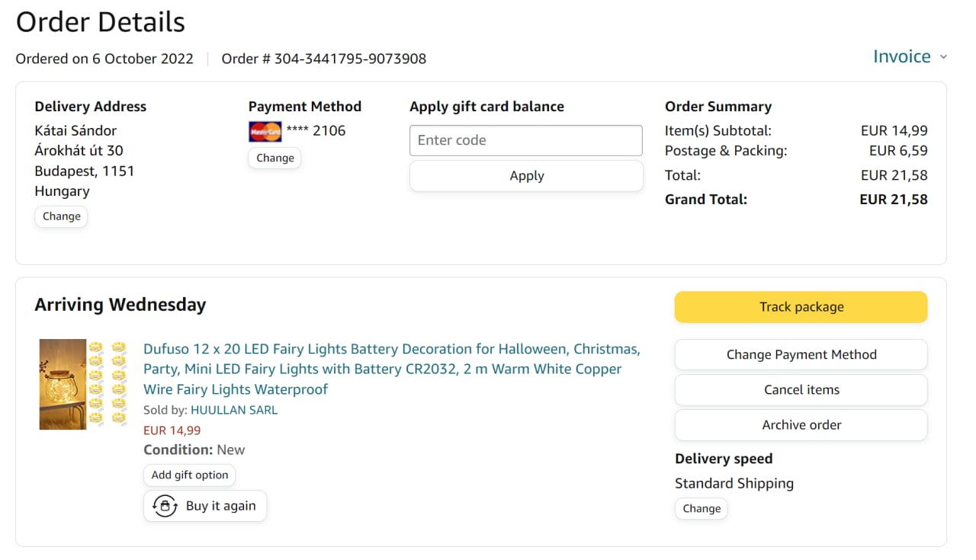
Task: Expand the Invoice dropdown chevron
Action: [x=943, y=57]
